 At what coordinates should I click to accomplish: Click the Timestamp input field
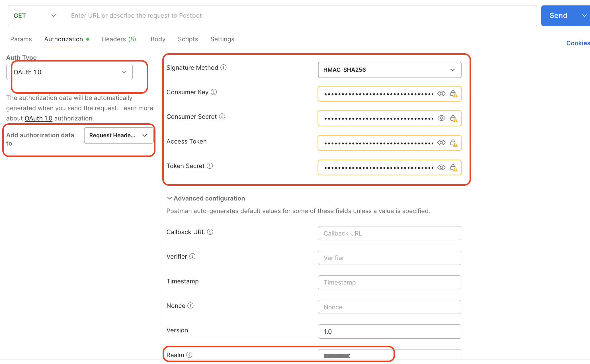[x=389, y=282]
